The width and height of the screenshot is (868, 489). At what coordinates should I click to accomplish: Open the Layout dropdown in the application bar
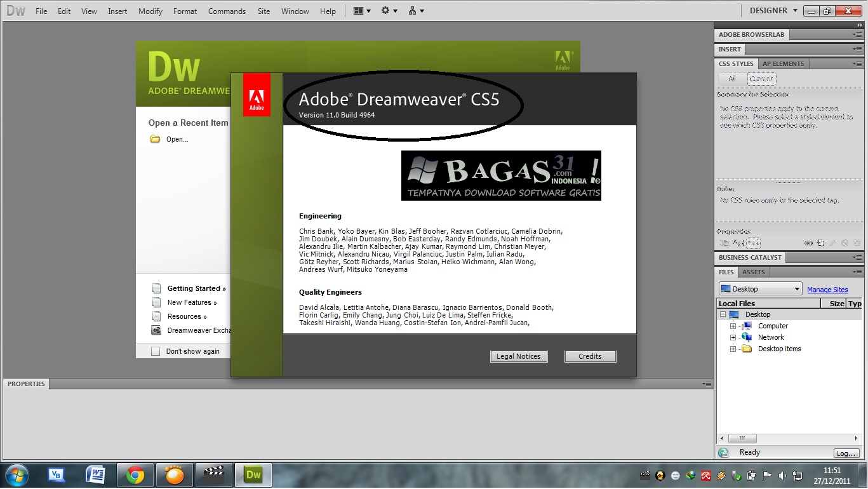[x=362, y=11]
